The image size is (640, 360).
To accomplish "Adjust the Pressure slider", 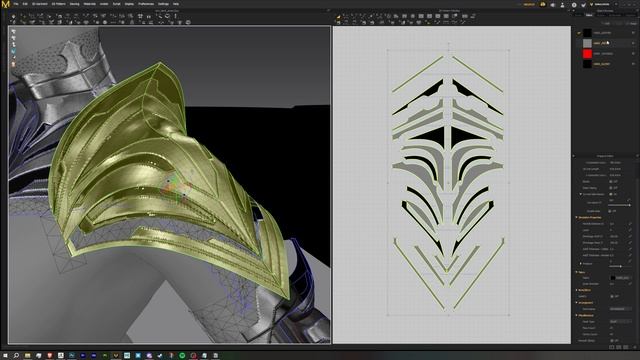I will (620, 266).
